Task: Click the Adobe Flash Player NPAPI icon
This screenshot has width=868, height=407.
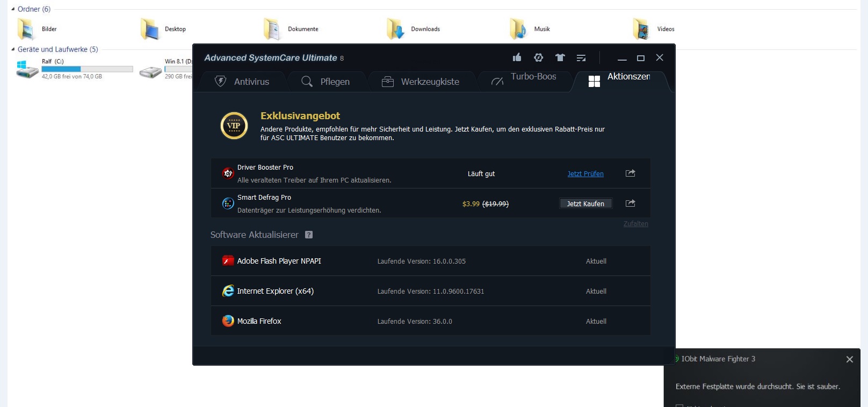Action: [x=228, y=261]
